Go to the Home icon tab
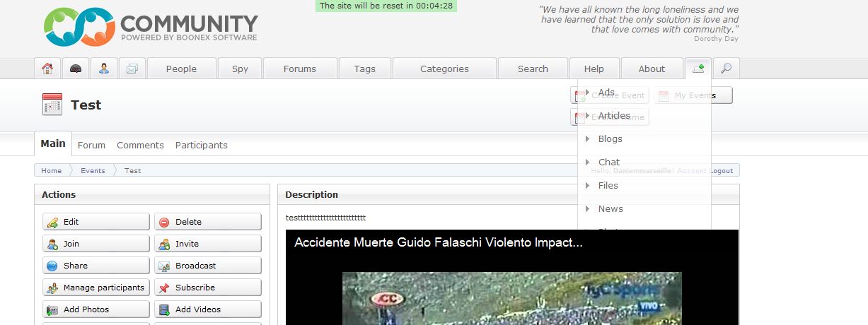 [47, 69]
